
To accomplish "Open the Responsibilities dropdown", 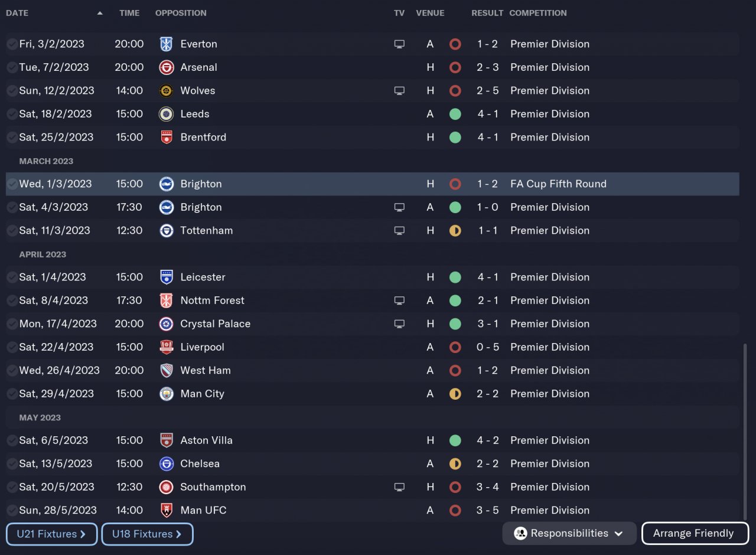I will click(569, 533).
